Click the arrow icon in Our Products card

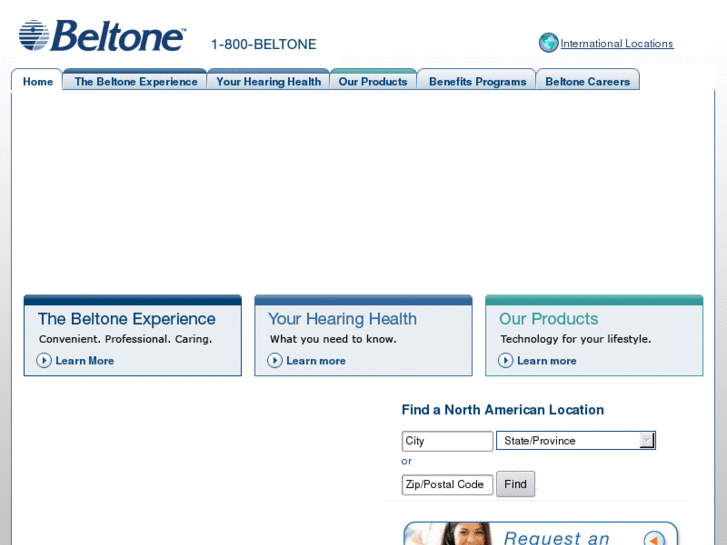pos(506,360)
